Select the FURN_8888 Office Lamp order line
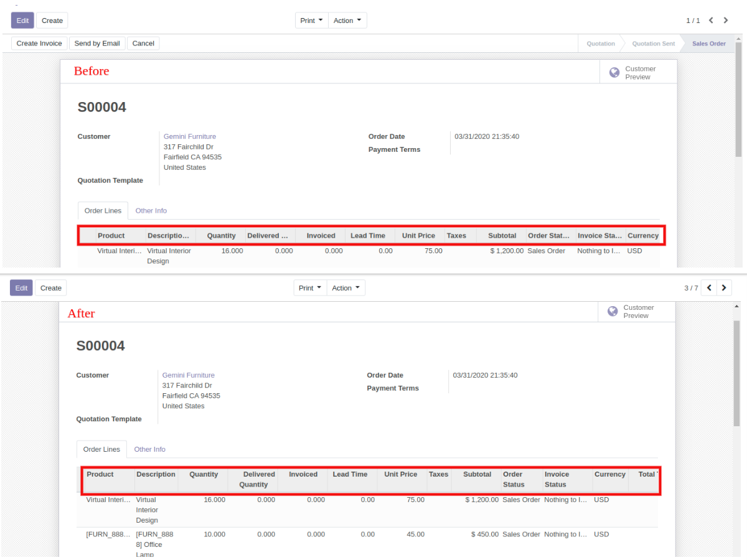The image size is (747, 560). pos(108,534)
